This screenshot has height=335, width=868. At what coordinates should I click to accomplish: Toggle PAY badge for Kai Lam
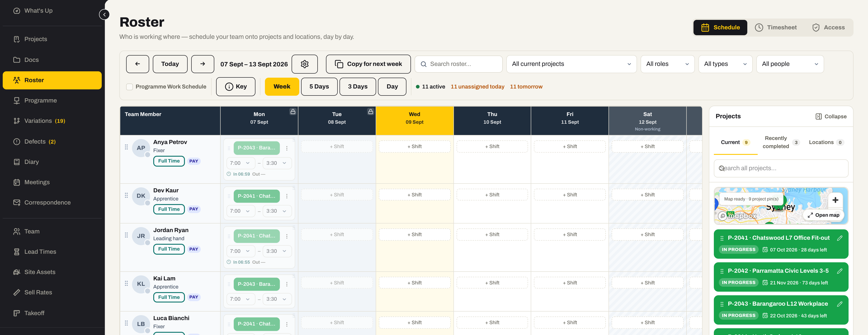click(194, 297)
